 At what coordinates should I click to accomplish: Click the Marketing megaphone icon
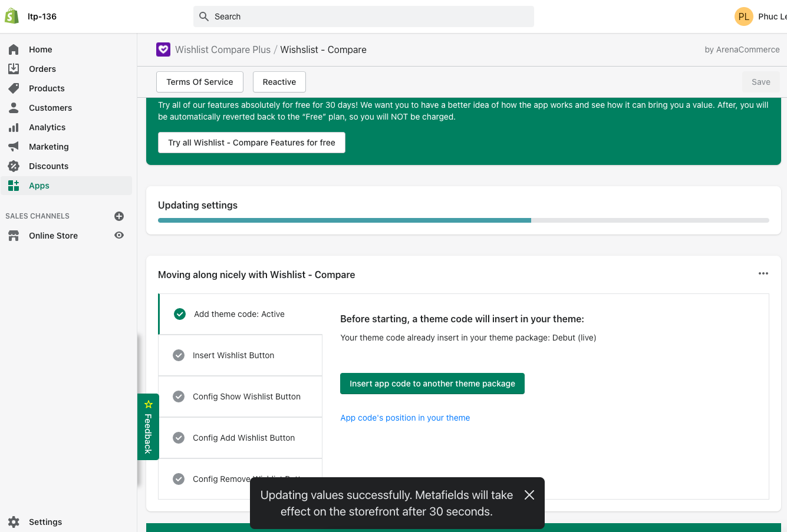point(14,147)
